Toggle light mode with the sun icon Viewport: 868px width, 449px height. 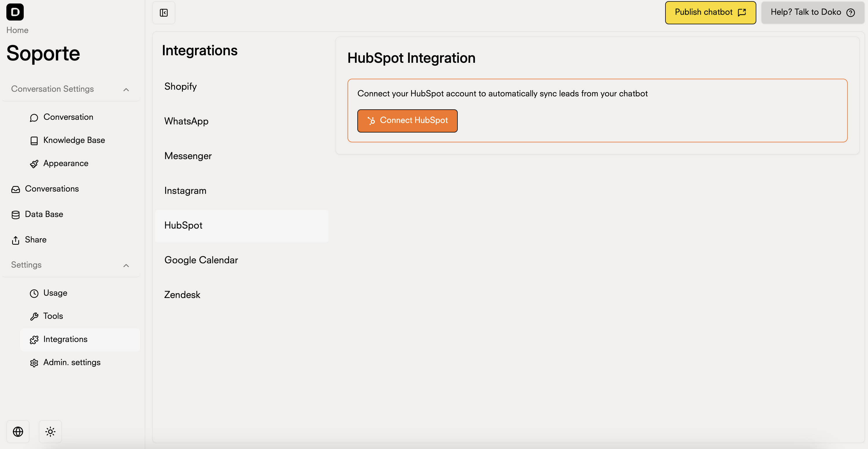(x=50, y=431)
